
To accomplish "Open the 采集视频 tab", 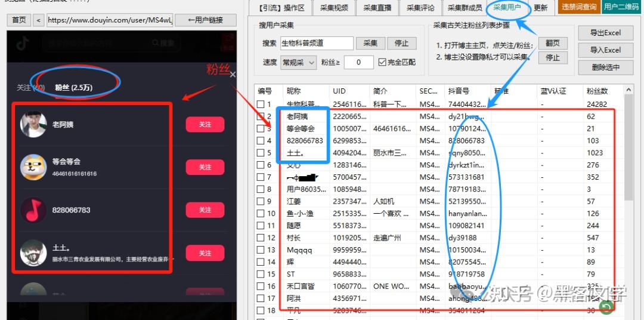I will coord(335,7).
